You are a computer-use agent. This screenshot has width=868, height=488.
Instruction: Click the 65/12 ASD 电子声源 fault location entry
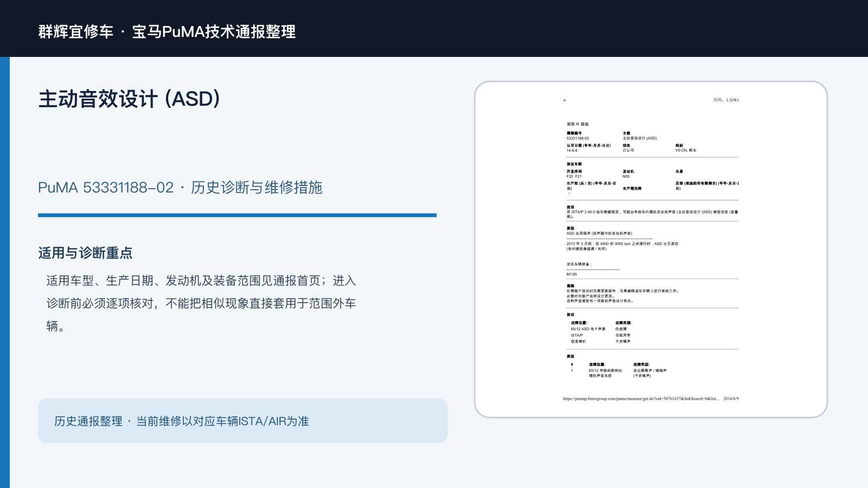pyautogui.click(x=588, y=329)
